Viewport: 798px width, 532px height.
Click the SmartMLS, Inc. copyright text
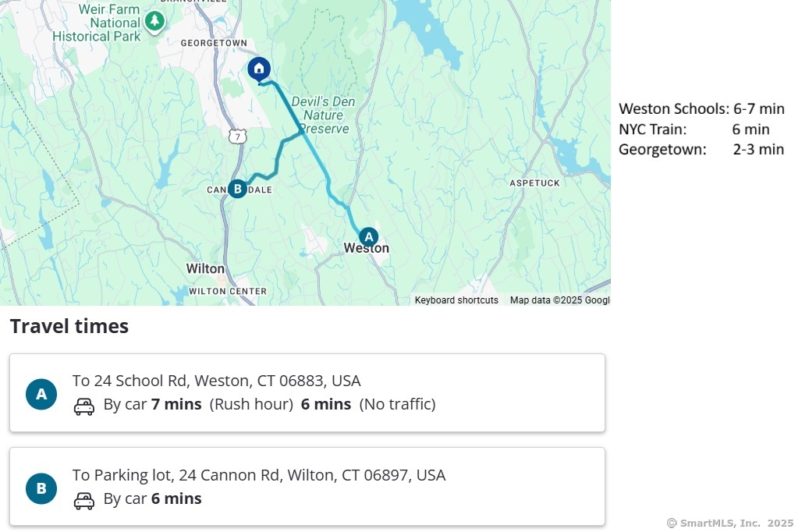pyautogui.click(x=730, y=523)
